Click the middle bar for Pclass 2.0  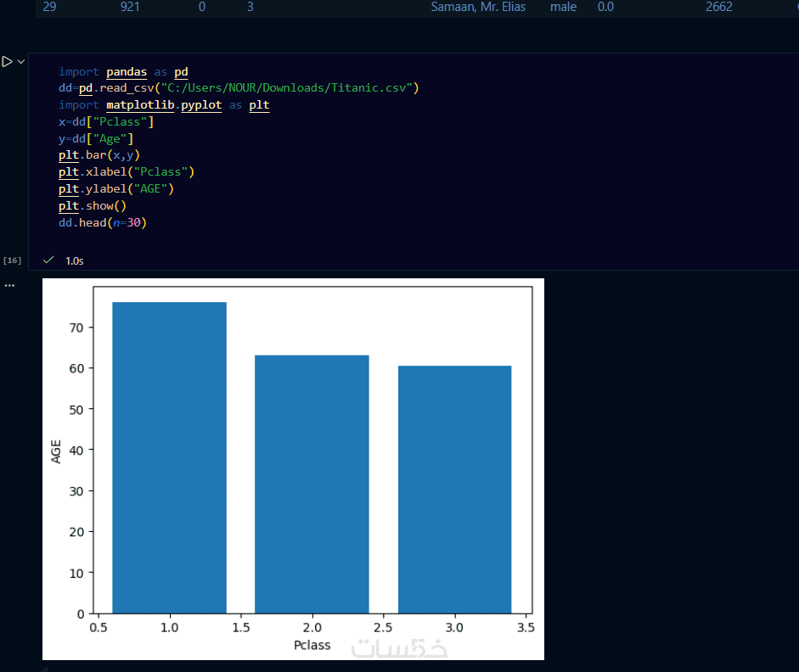tap(312, 484)
